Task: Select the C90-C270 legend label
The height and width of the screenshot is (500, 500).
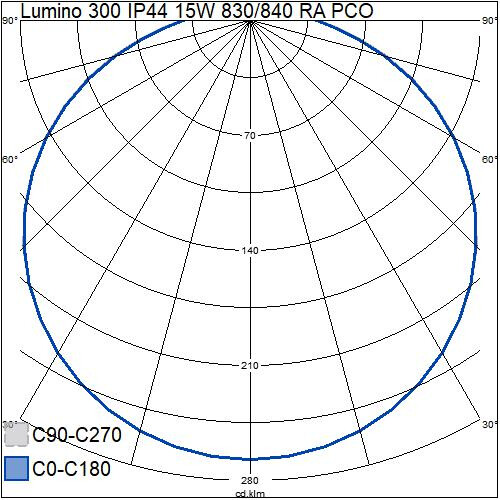Action: coord(77,435)
